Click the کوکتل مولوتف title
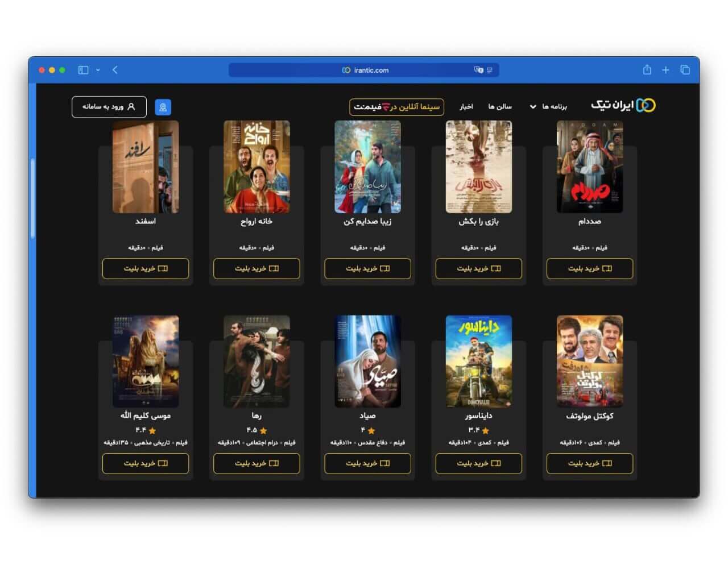The width and height of the screenshot is (728, 573). [x=590, y=416]
